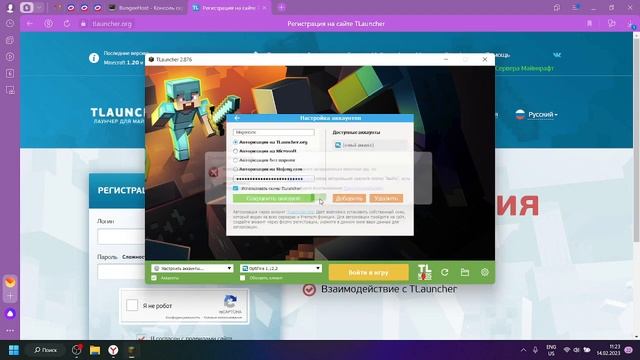Click the browser back arrow
Screen dimensions: 640x360
(29, 24)
